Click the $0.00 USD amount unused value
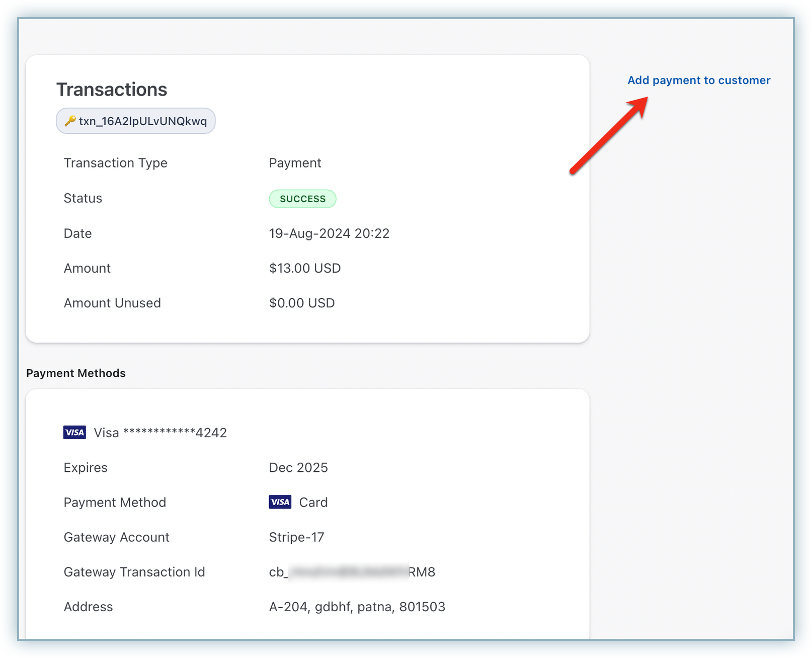This screenshot has height=658, width=812. 301,303
